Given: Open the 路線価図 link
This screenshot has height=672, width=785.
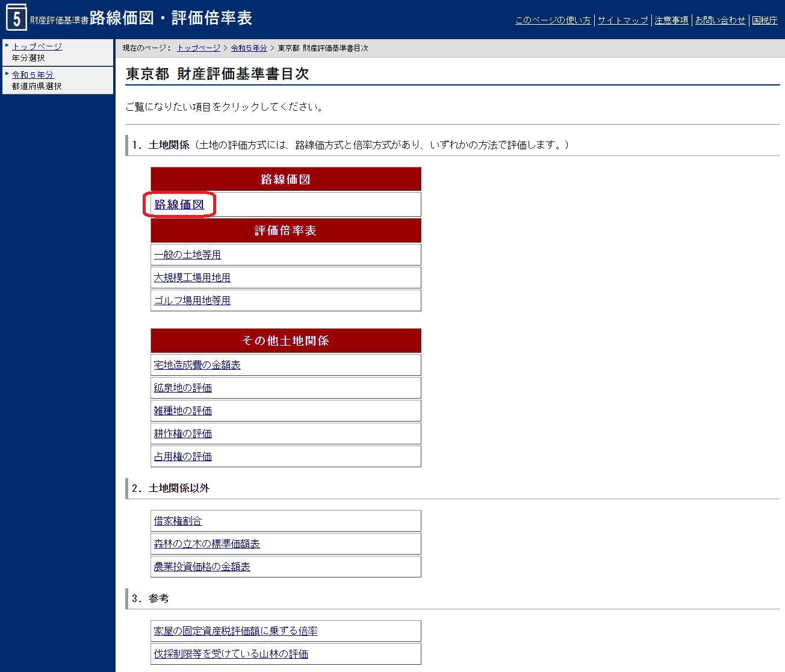Looking at the screenshot, I should (x=179, y=205).
